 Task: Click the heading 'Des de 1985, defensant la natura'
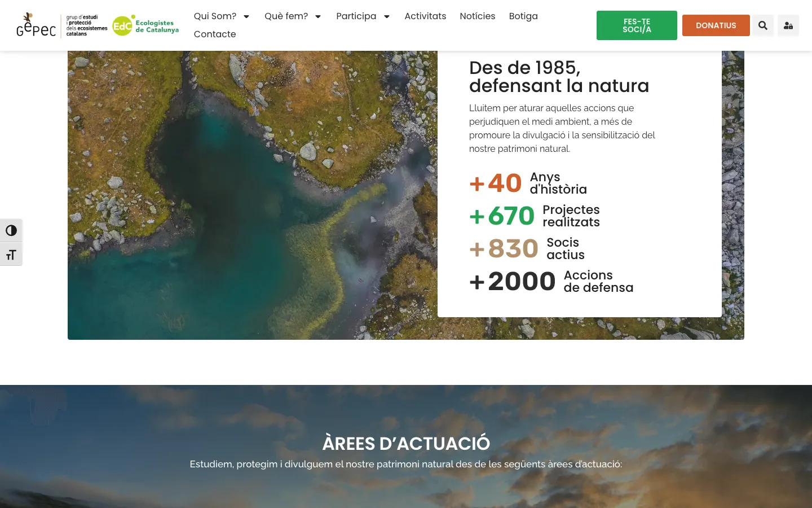pyautogui.click(x=559, y=77)
